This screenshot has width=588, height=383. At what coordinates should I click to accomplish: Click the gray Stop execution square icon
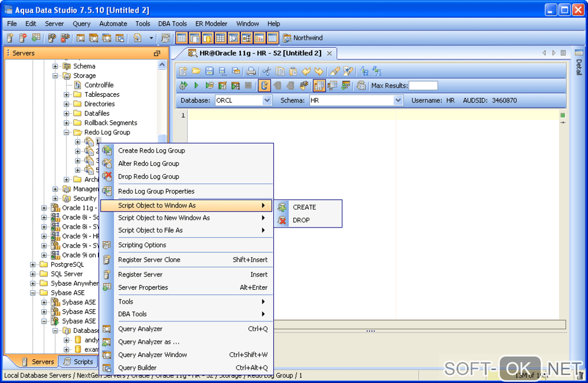(x=248, y=85)
